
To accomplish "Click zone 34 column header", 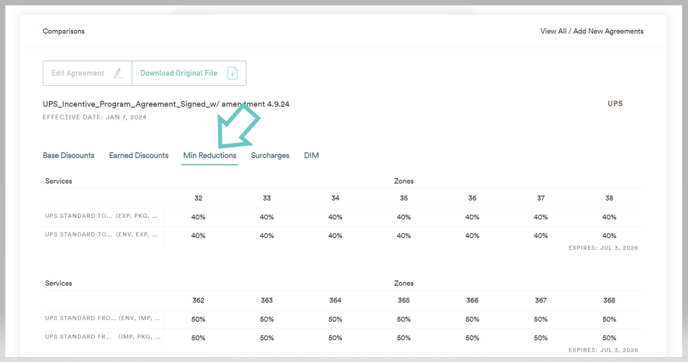I will [x=335, y=198].
